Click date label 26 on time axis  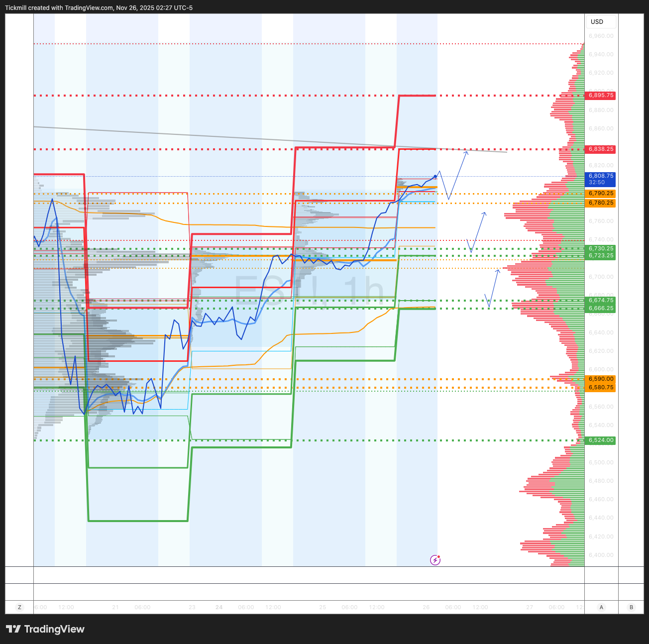[426, 607]
